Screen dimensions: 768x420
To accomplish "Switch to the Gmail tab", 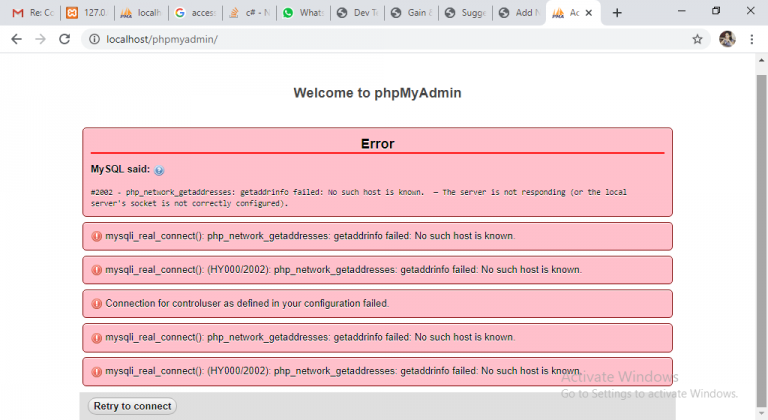I will pos(32,13).
